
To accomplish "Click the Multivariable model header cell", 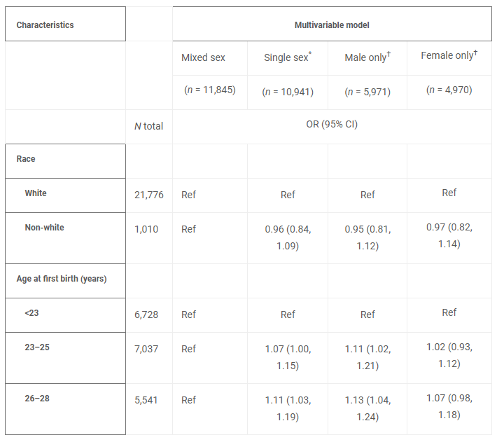I will pyautogui.click(x=332, y=25).
